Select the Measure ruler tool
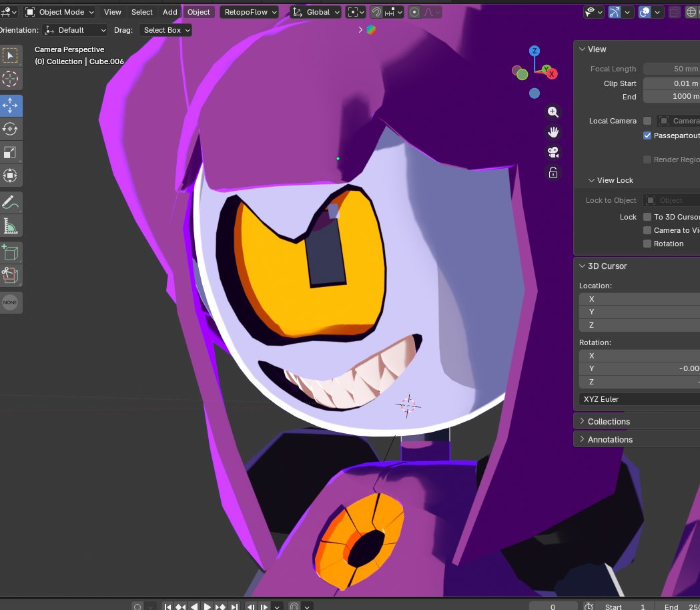This screenshot has width=700, height=610. pyautogui.click(x=10, y=226)
